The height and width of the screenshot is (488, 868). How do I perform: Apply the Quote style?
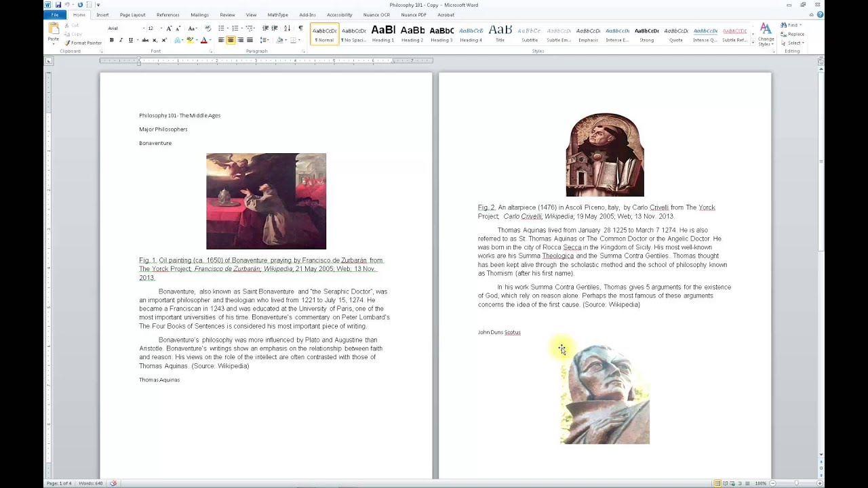click(x=676, y=34)
